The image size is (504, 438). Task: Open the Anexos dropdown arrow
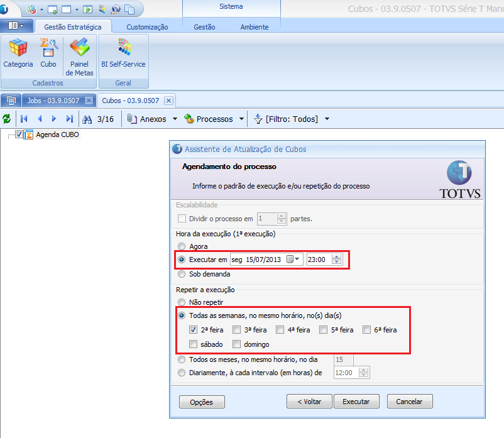point(175,119)
